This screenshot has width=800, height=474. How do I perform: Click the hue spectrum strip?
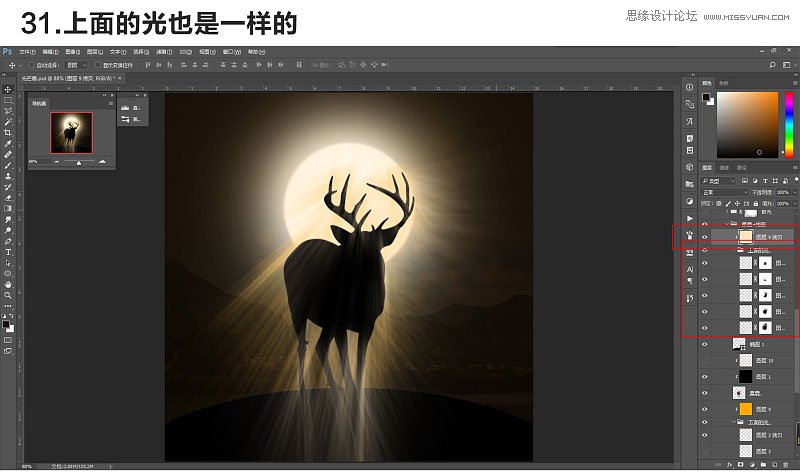[789, 124]
